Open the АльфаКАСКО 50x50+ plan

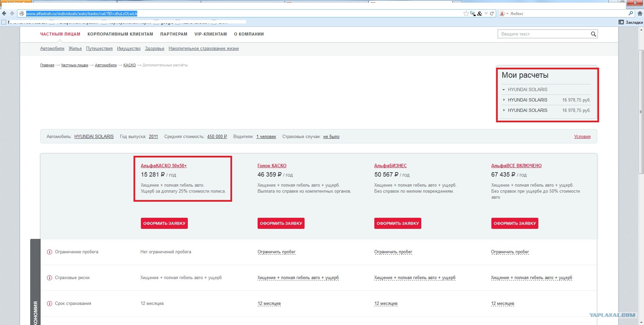coord(164,166)
